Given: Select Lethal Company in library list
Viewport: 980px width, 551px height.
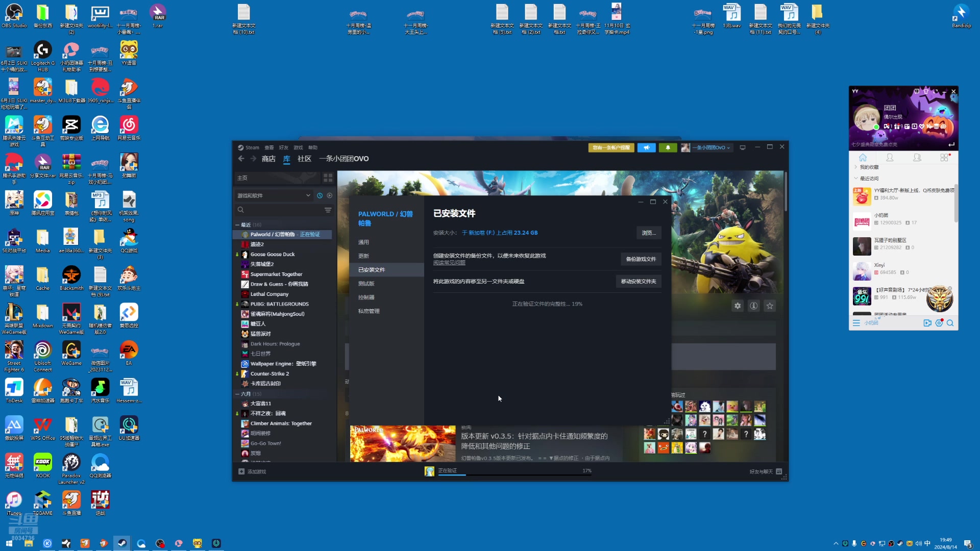Looking at the screenshot, I should [269, 294].
